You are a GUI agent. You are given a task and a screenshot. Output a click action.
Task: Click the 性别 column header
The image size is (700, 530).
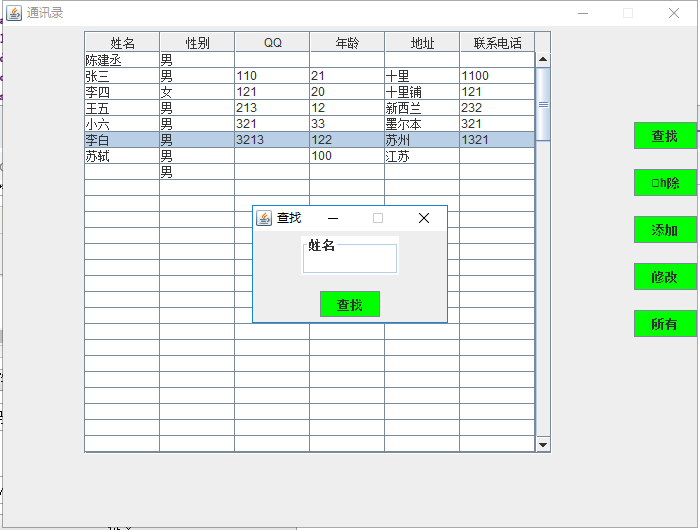[x=197, y=42]
